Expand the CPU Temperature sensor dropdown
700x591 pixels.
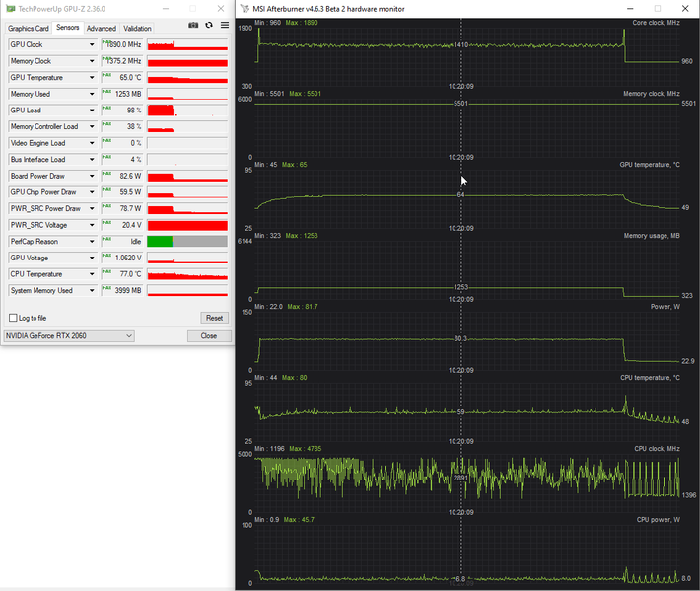(x=92, y=274)
